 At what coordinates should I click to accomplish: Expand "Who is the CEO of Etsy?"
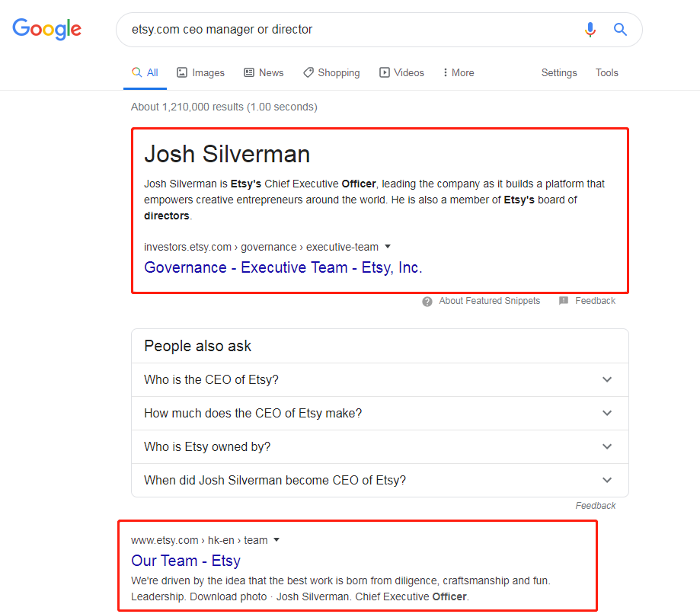pyautogui.click(x=380, y=379)
